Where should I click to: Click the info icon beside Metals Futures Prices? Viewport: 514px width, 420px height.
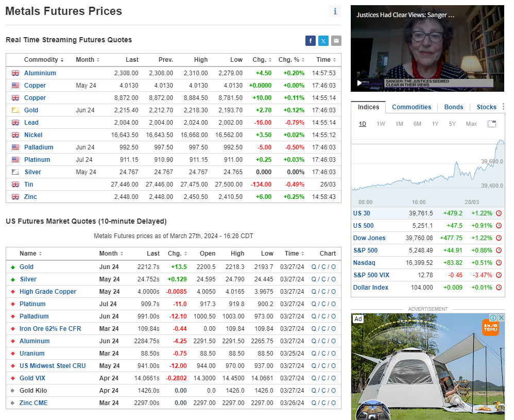point(335,11)
